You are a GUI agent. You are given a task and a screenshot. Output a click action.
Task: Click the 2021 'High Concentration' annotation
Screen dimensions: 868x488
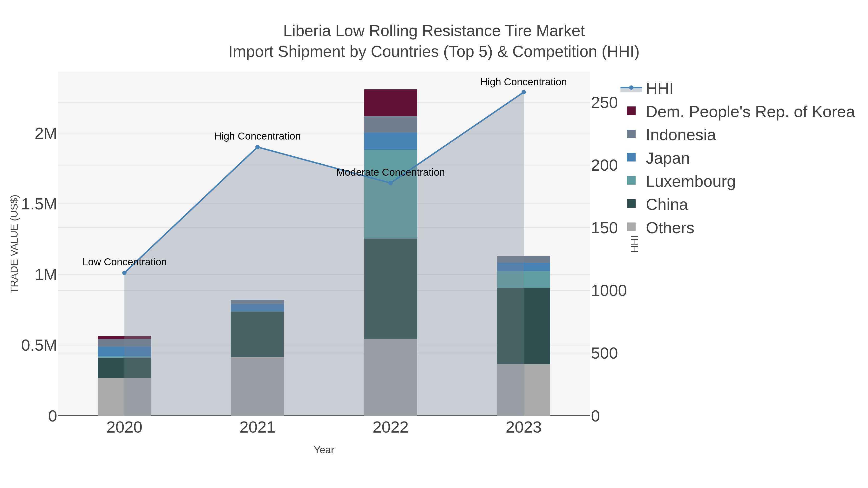[x=258, y=136]
